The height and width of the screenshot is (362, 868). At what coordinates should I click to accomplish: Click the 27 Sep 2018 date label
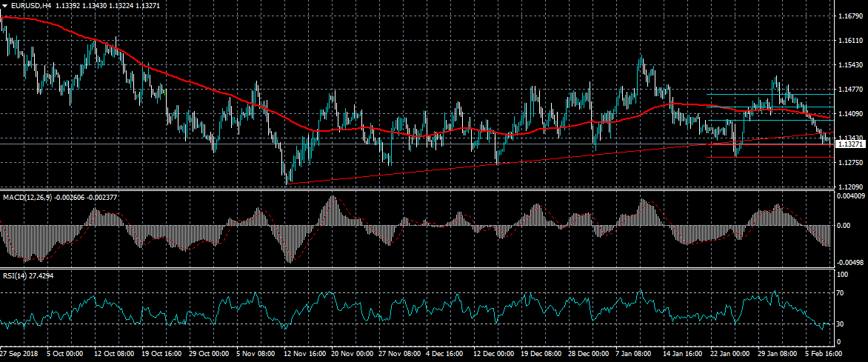click(20, 355)
